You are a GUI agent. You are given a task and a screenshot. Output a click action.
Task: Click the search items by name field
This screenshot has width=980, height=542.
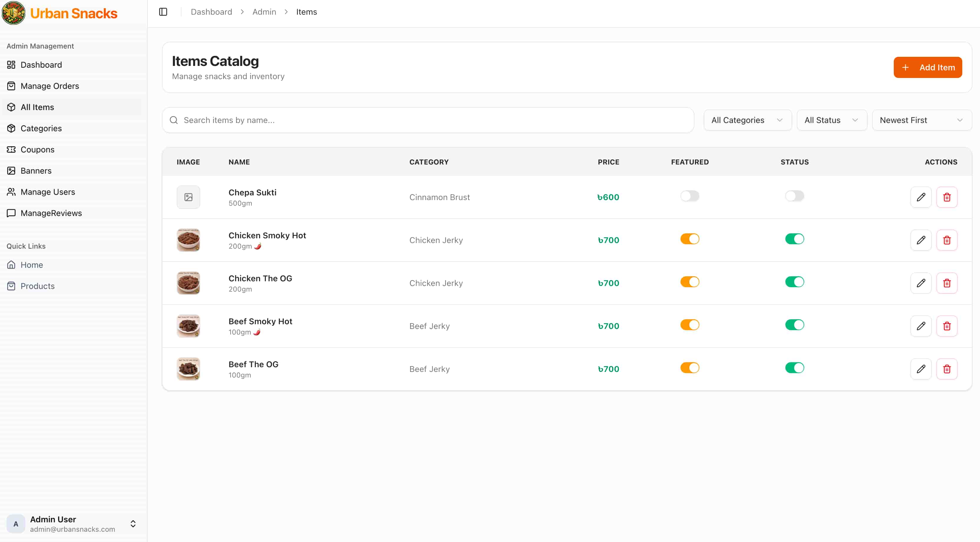(x=428, y=120)
